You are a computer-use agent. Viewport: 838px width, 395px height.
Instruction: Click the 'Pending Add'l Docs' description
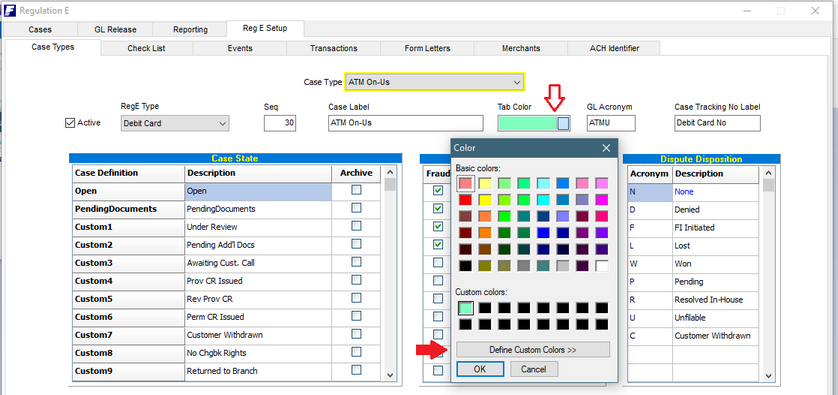tap(258, 245)
